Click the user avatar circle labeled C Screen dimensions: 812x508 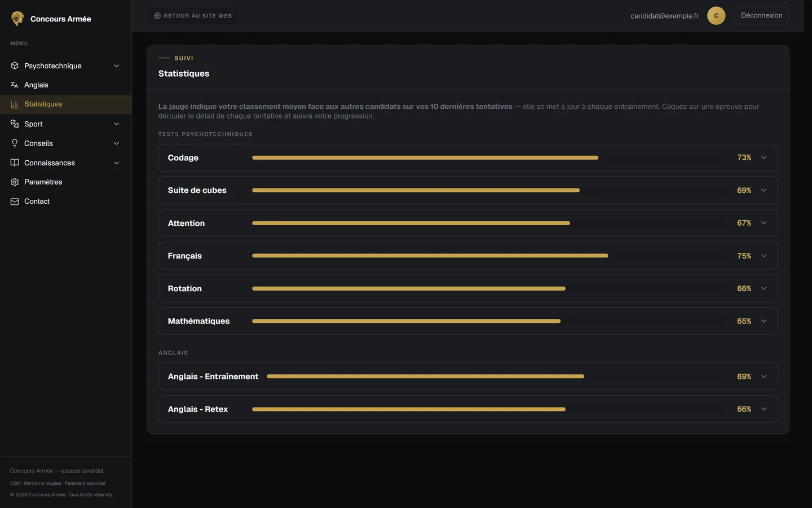(x=716, y=16)
